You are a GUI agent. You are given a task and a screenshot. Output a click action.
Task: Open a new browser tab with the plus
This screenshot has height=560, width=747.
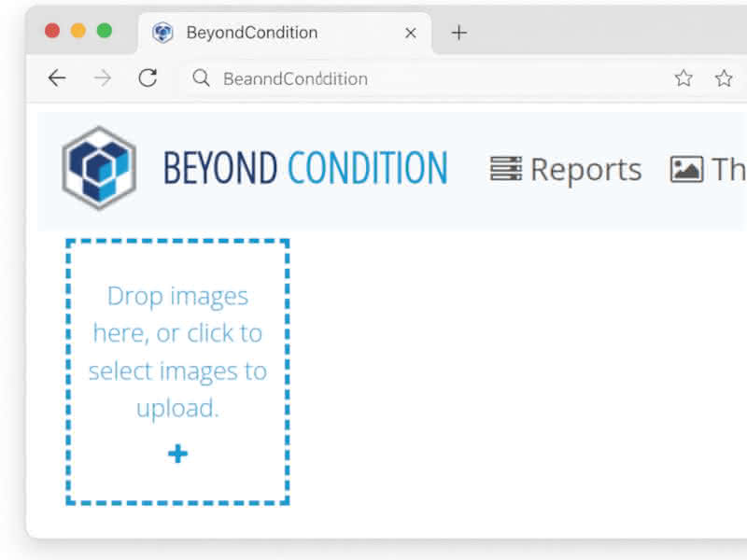[x=458, y=32]
